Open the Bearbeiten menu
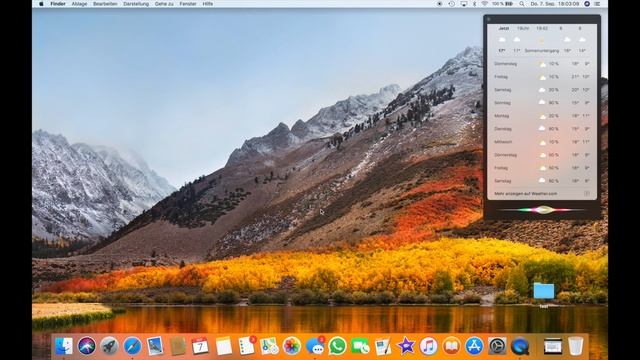The height and width of the screenshot is (360, 640). coord(105,4)
